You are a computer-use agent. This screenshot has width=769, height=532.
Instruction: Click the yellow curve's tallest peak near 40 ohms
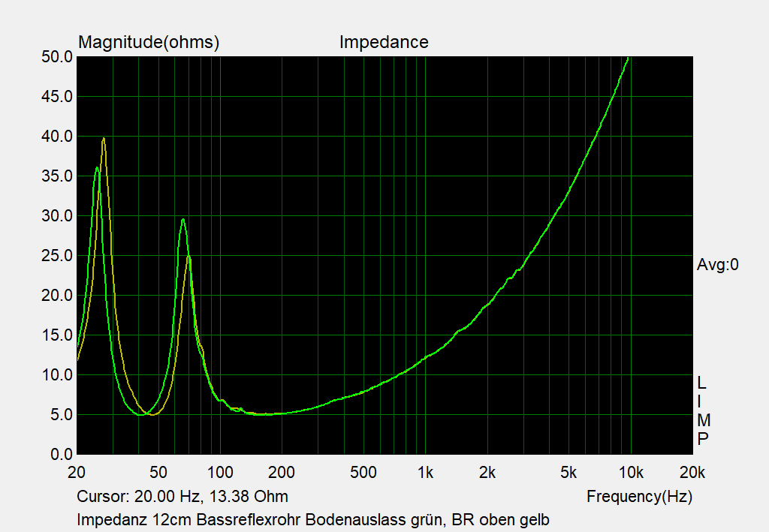click(104, 139)
